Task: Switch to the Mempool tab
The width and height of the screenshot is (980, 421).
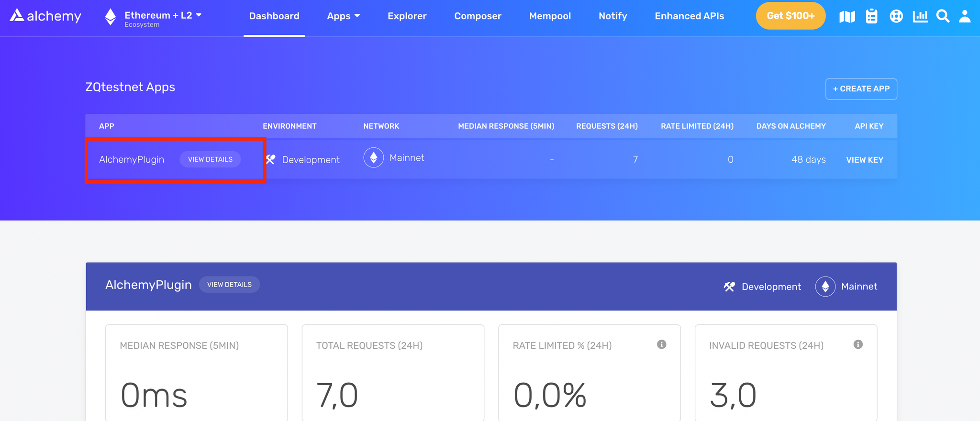Action: [550, 16]
